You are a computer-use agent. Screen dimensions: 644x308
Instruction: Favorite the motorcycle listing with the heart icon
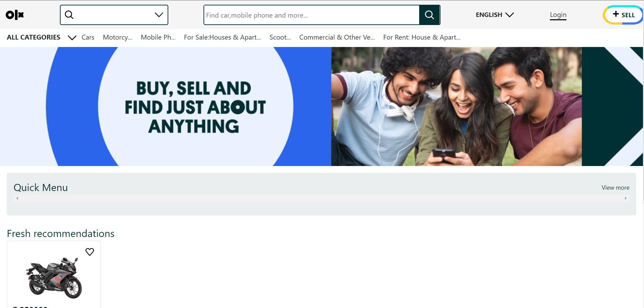pos(90,252)
